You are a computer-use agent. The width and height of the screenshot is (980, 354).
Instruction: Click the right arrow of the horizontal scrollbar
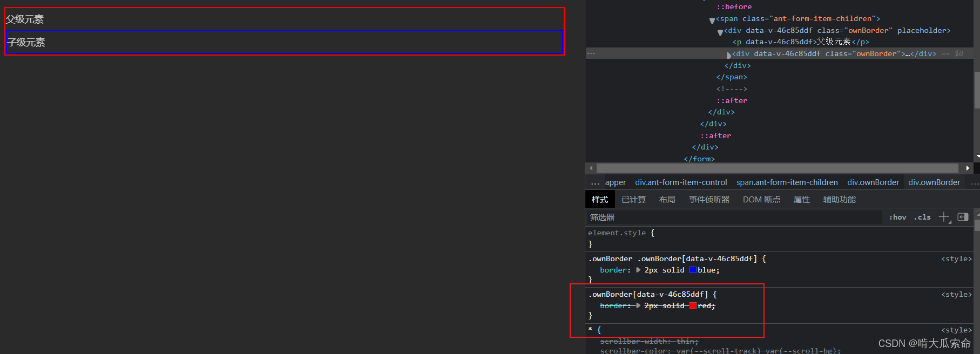[x=968, y=168]
